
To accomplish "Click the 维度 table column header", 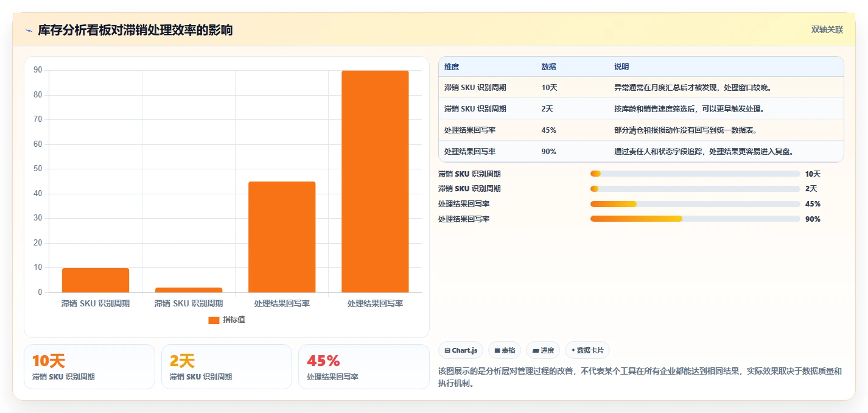I will pyautogui.click(x=452, y=67).
